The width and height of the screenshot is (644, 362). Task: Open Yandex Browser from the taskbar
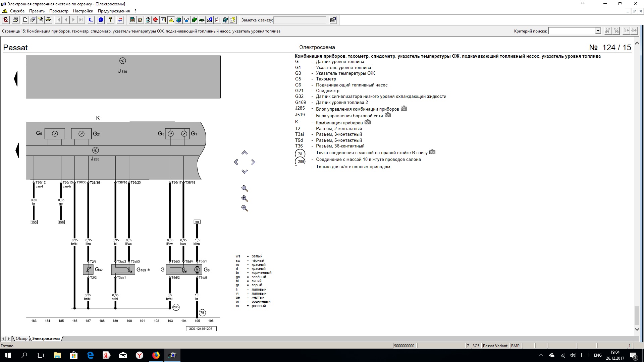click(140, 355)
